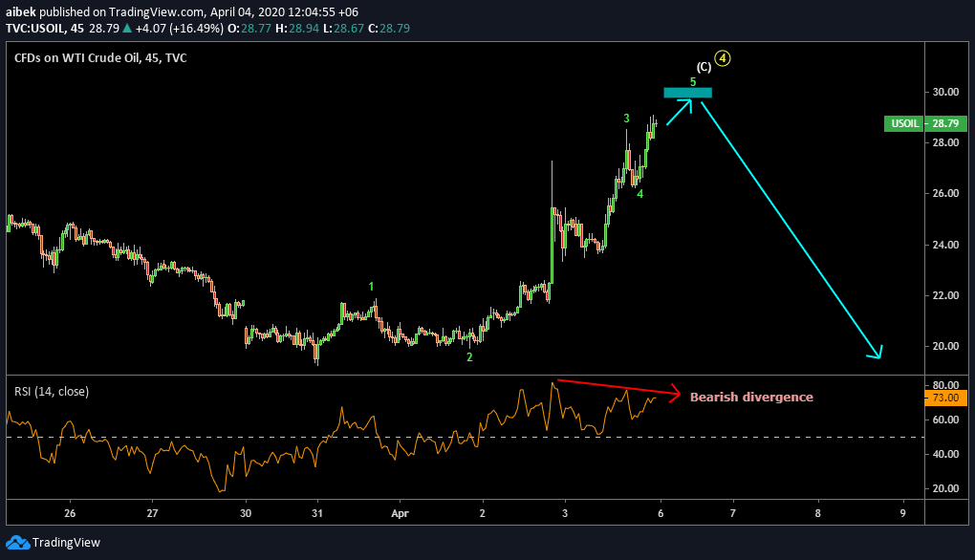
Task: Click the open value O:28.77
Action: click(x=249, y=29)
